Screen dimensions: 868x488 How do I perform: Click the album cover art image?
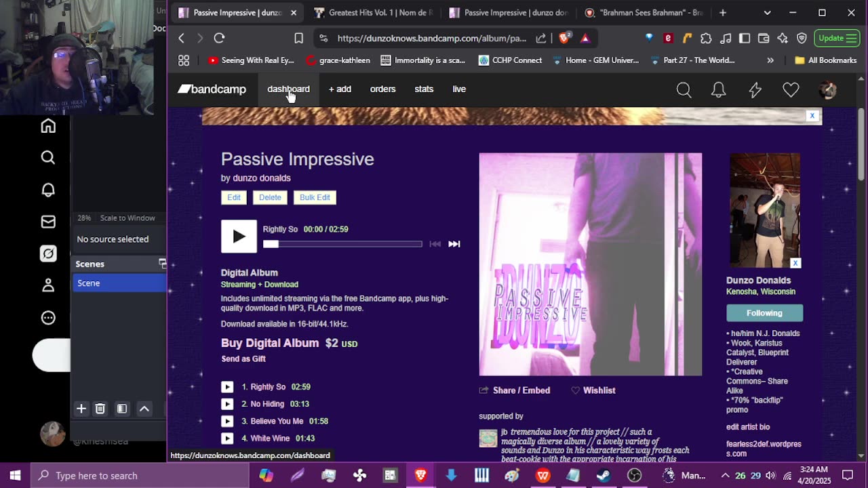pos(591,264)
